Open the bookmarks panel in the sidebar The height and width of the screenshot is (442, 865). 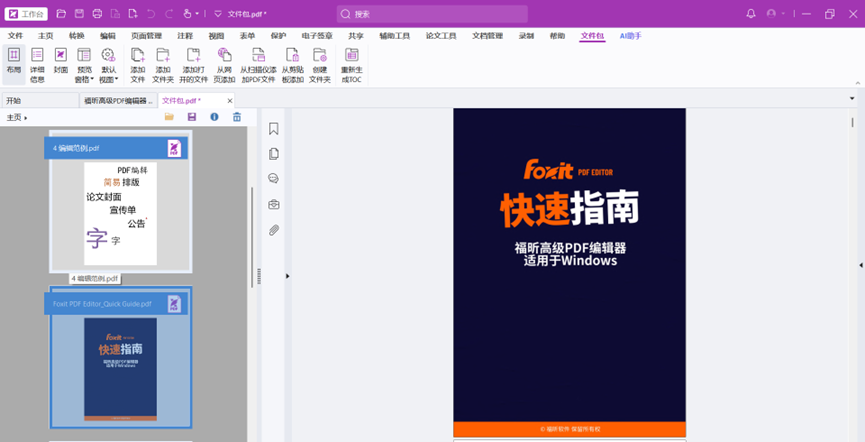(274, 129)
